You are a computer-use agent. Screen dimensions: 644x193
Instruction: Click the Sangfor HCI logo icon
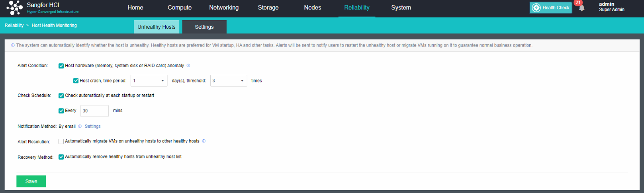coord(15,8)
